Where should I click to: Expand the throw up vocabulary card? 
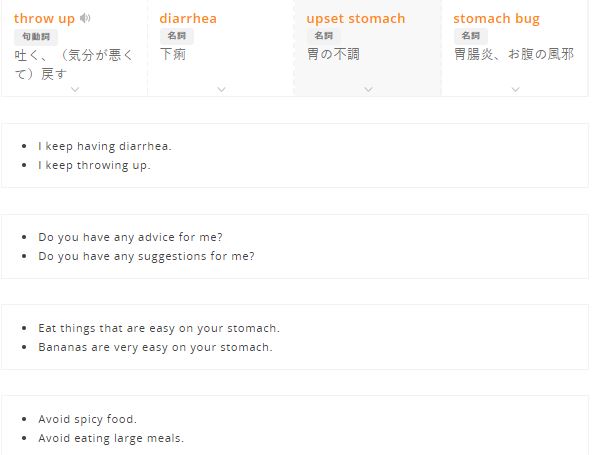(x=75, y=89)
